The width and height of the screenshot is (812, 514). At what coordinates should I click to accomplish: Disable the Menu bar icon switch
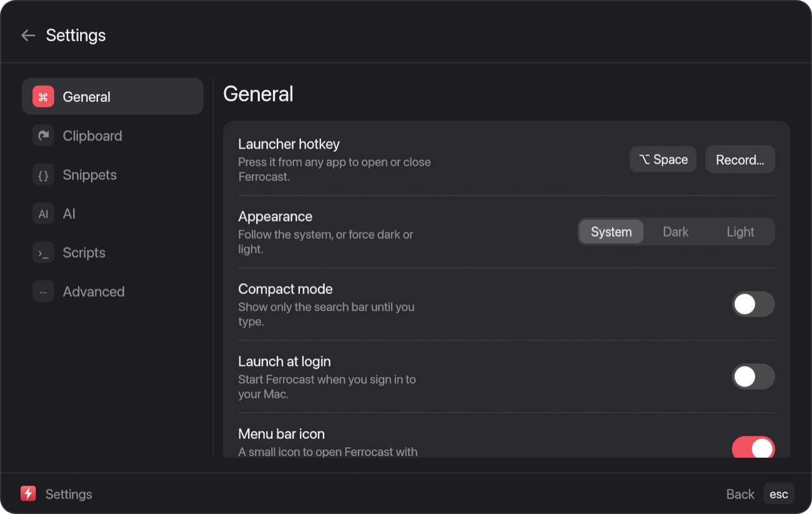(x=753, y=447)
